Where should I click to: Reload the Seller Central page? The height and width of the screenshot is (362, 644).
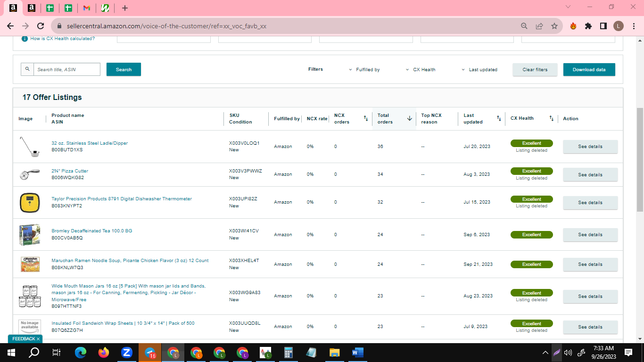point(41,26)
